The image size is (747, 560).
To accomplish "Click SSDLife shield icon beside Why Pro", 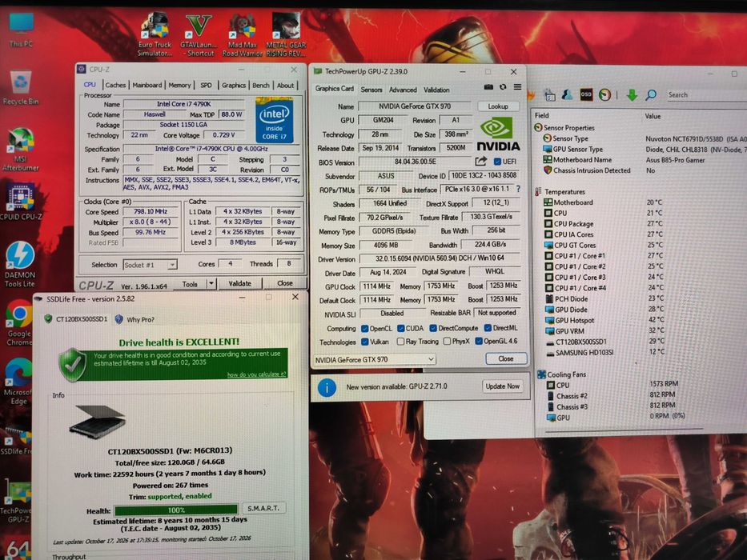I will click(x=119, y=319).
